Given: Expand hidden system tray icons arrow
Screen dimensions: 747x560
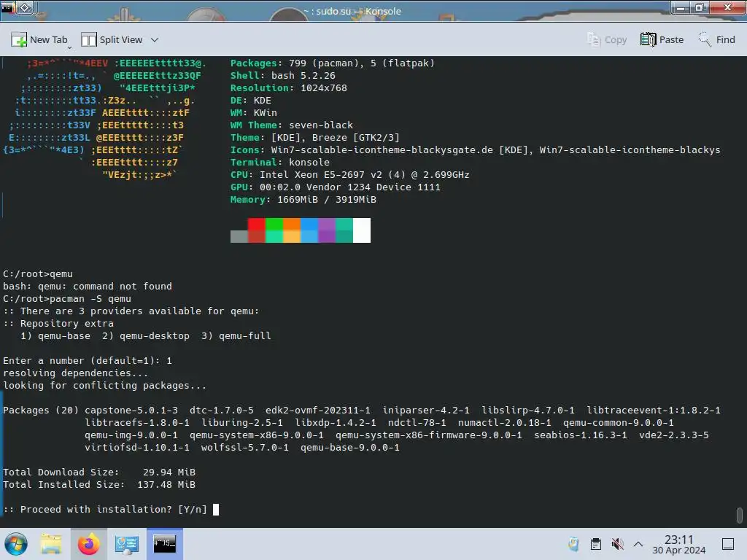Looking at the screenshot, I should coord(638,544).
